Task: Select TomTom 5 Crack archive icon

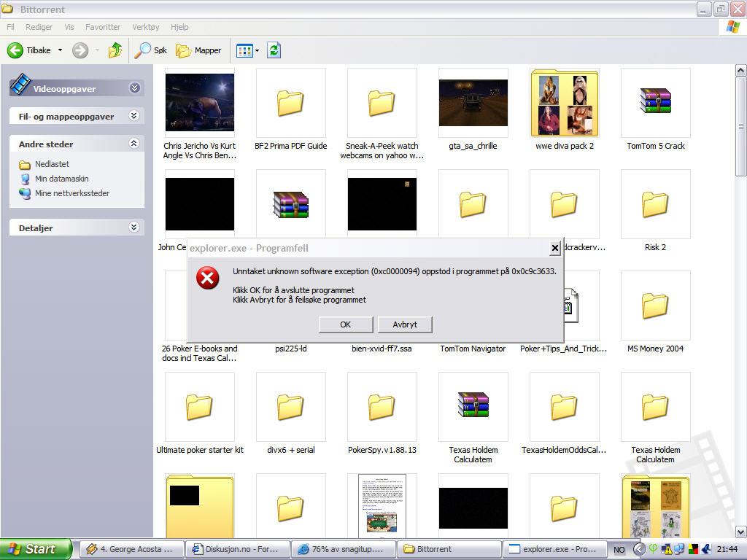Action: (656, 102)
